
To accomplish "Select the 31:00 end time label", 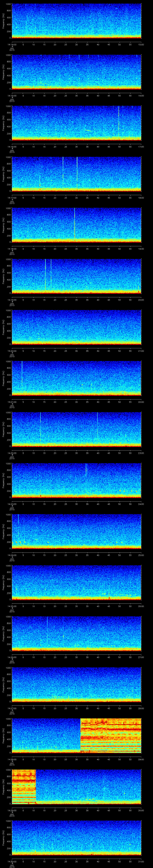I will point(141,861).
